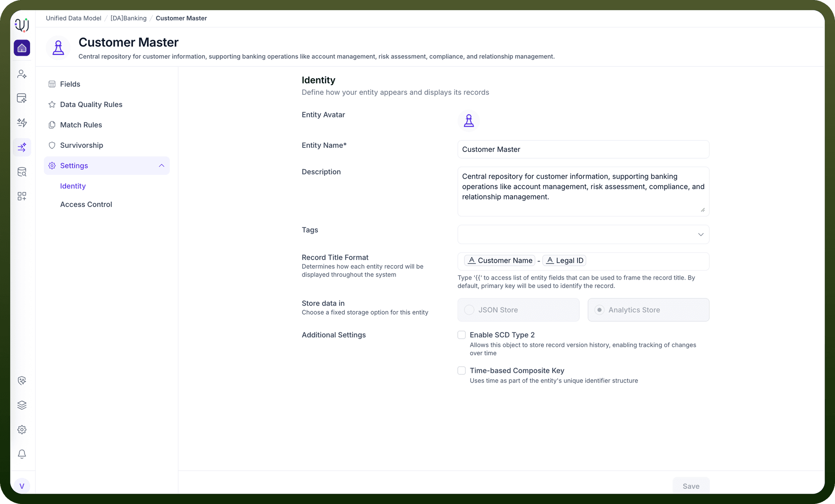This screenshot has width=835, height=504.
Task: Click the layers stack icon in sidebar
Action: 22,405
